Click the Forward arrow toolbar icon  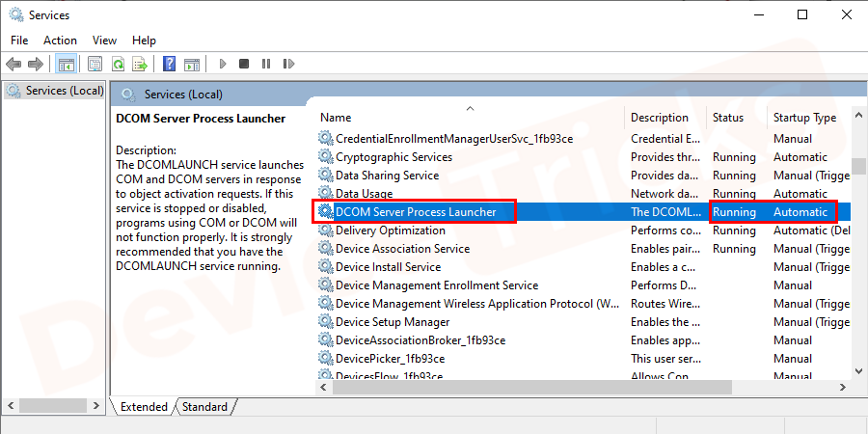(36, 65)
